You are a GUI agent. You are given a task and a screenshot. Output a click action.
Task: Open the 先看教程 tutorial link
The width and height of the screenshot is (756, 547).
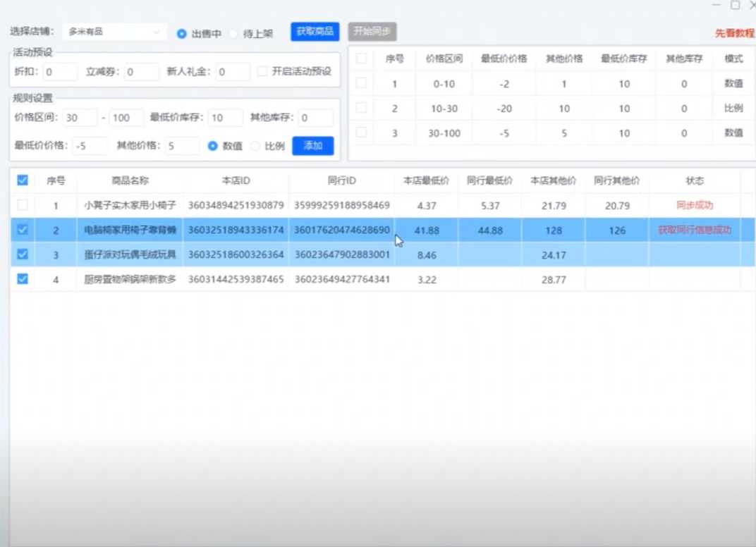[x=734, y=33]
